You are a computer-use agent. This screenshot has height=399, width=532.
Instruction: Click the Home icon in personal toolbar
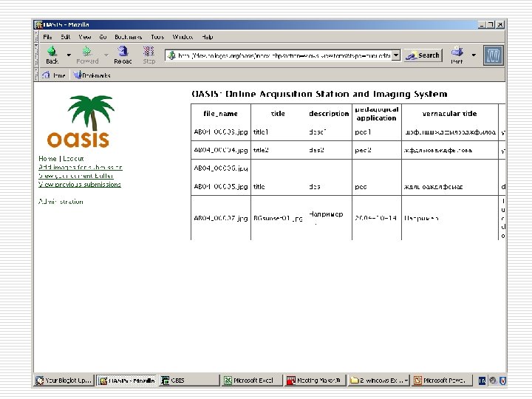[x=46, y=75]
